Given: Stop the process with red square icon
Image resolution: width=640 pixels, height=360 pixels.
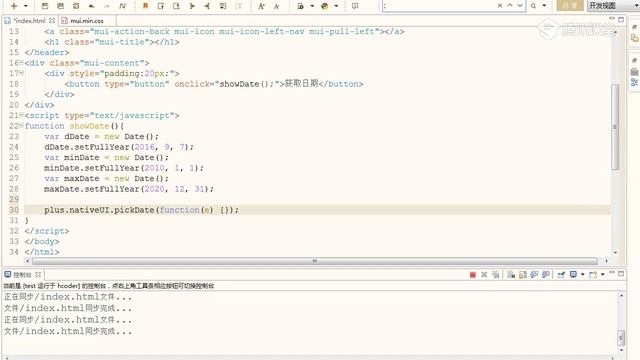Looking at the screenshot, I should point(473,275).
